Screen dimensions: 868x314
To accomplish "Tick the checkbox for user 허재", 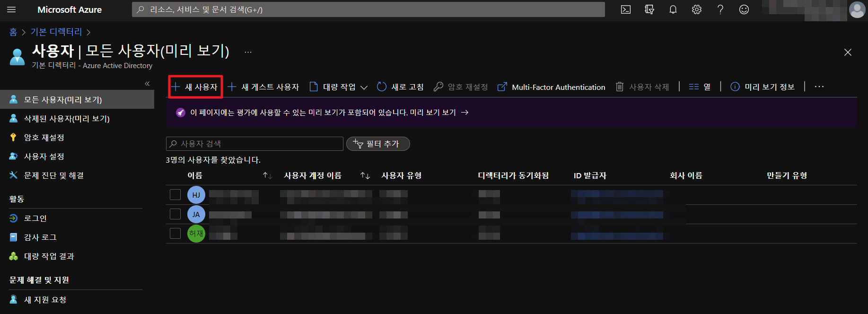I will [175, 233].
